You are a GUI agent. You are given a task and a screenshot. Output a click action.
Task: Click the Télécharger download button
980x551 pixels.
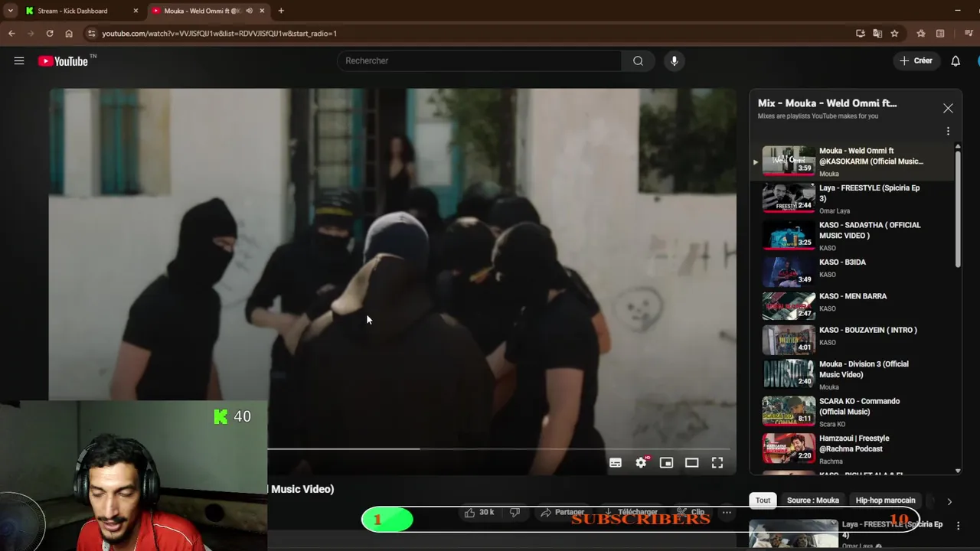click(631, 512)
